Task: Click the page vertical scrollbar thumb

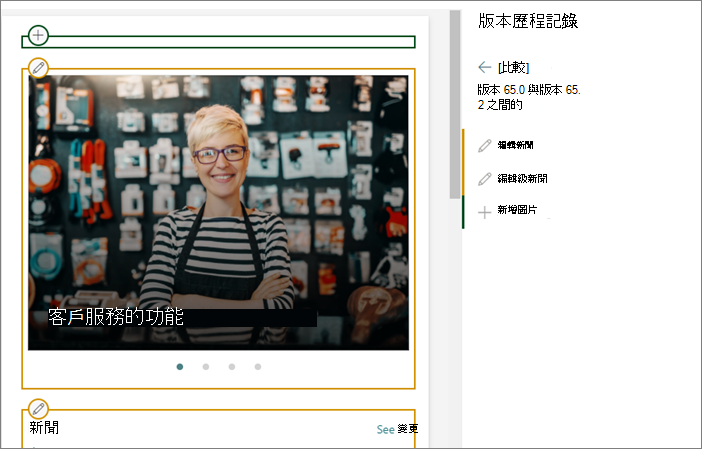Action: (455, 104)
